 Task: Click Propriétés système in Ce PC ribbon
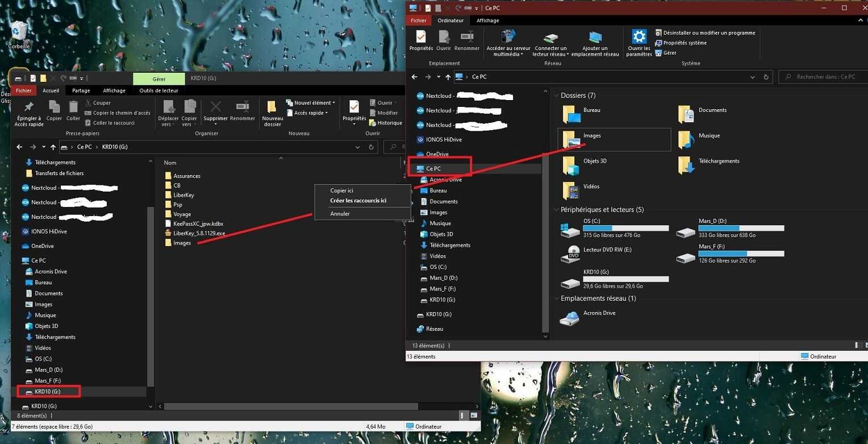point(681,43)
